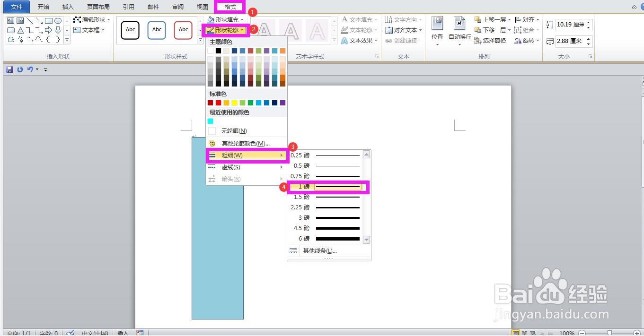Select the triangle shape in the shapes gallery
The height and width of the screenshot is (336, 644).
coord(20,30)
